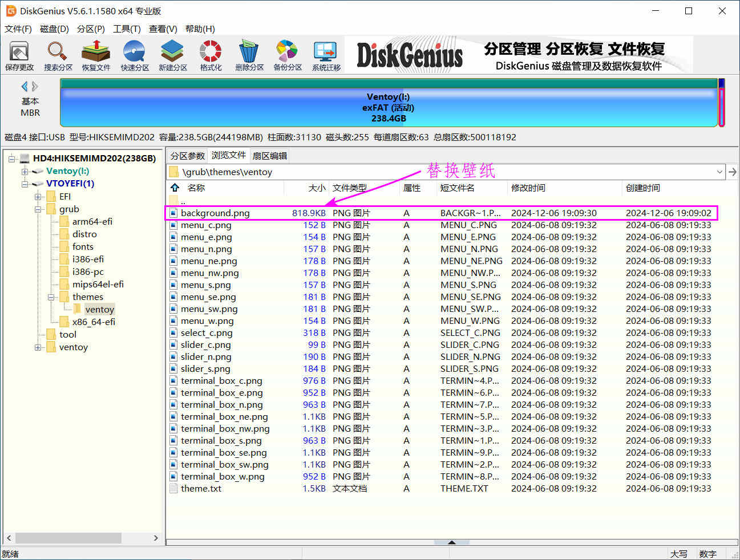Screen dimensions: 740x560
Task: Switch to Browse Files (浏览文件) tab
Action: point(228,155)
